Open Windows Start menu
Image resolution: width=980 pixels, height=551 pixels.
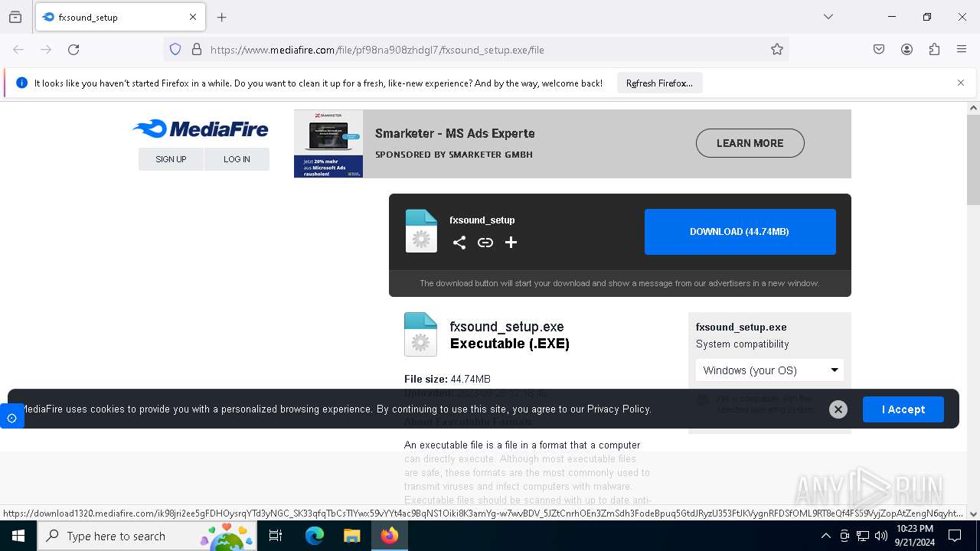coord(18,536)
